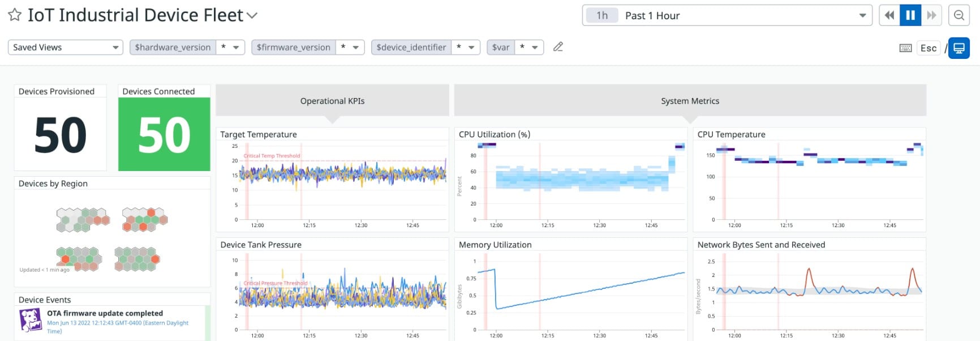Open the Past 1 Hour time range selector
980x341 pixels.
coord(727,15)
